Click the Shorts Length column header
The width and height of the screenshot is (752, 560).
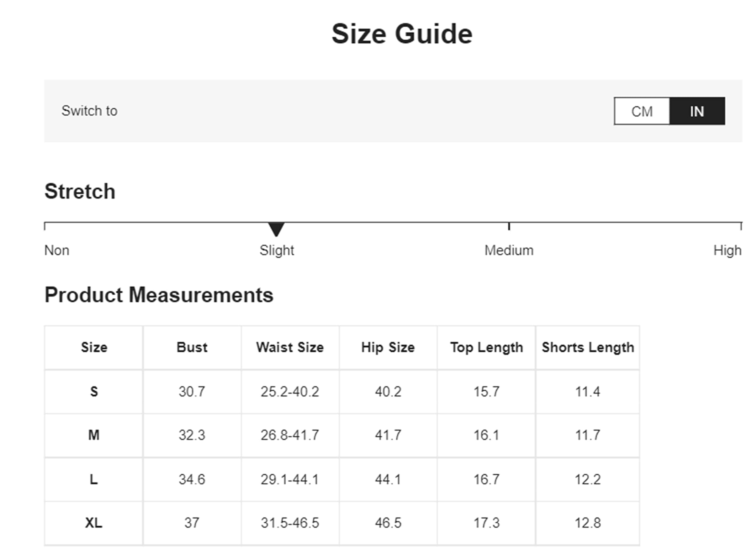click(588, 348)
